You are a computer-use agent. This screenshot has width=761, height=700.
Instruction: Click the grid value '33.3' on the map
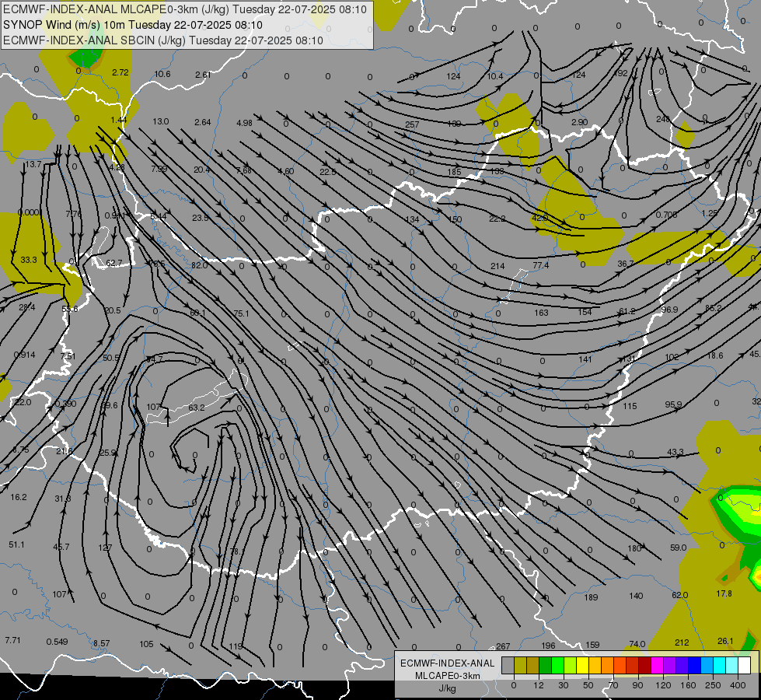[x=29, y=260]
